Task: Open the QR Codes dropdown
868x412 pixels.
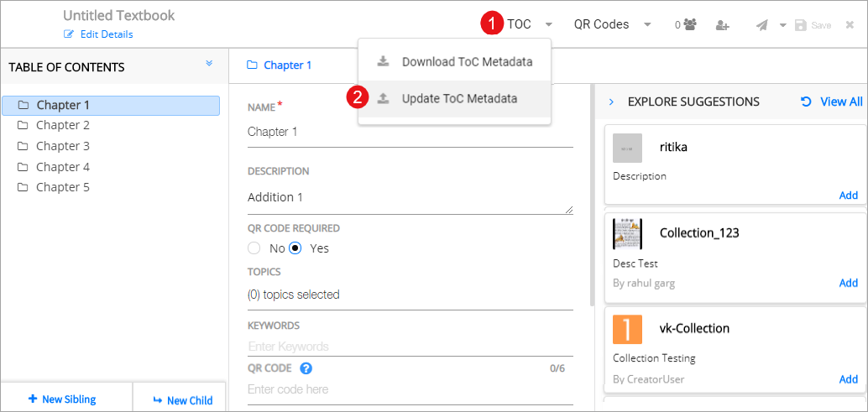Action: 612,25
